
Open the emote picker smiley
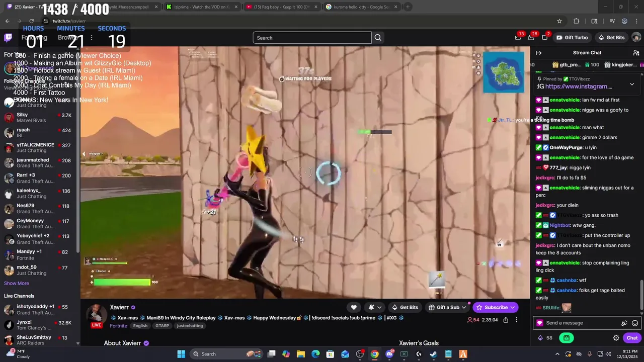[x=635, y=323]
